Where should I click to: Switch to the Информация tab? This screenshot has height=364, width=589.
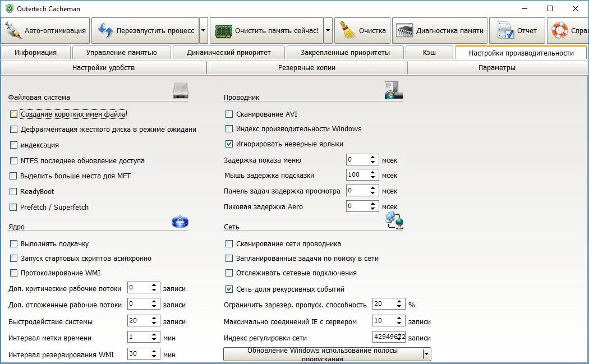[x=36, y=53]
